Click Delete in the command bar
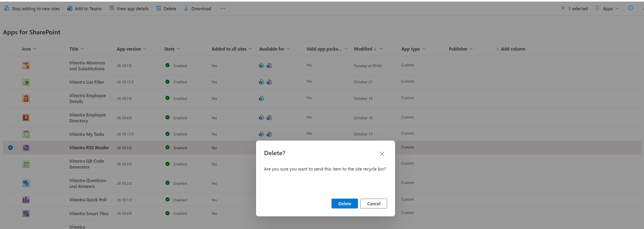The width and height of the screenshot is (644, 229). pos(166,8)
